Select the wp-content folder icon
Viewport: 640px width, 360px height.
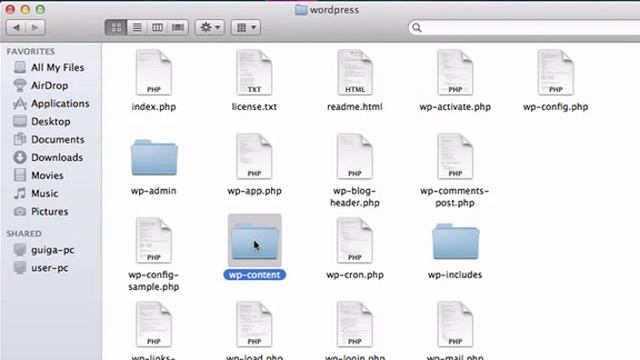(254, 241)
